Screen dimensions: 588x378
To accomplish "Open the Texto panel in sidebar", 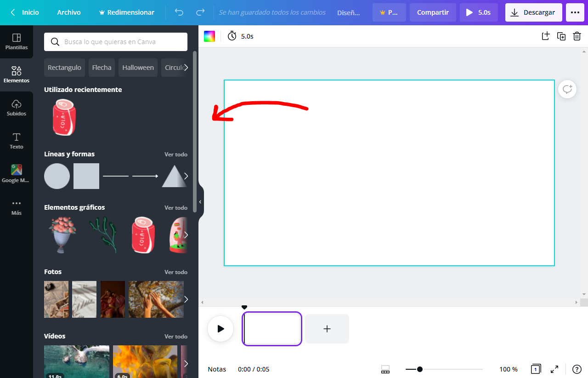I will click(17, 141).
